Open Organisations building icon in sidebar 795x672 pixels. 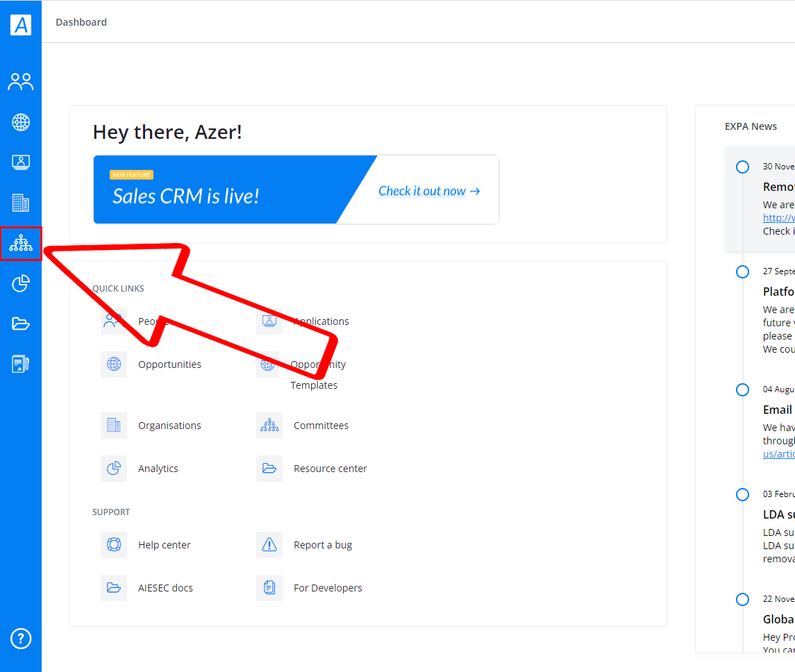click(21, 203)
